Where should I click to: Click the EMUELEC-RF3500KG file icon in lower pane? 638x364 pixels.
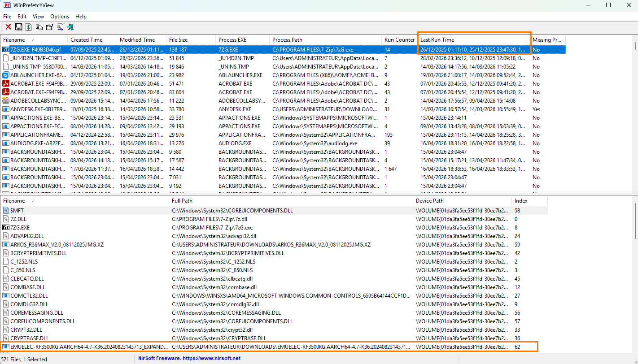pyautogui.click(x=6, y=347)
